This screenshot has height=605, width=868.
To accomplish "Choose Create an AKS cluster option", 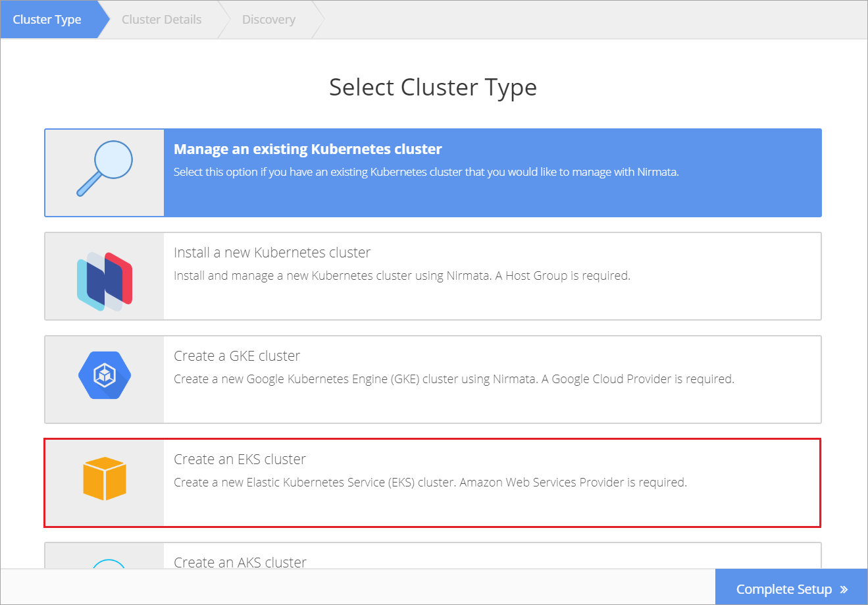I will pos(433,556).
